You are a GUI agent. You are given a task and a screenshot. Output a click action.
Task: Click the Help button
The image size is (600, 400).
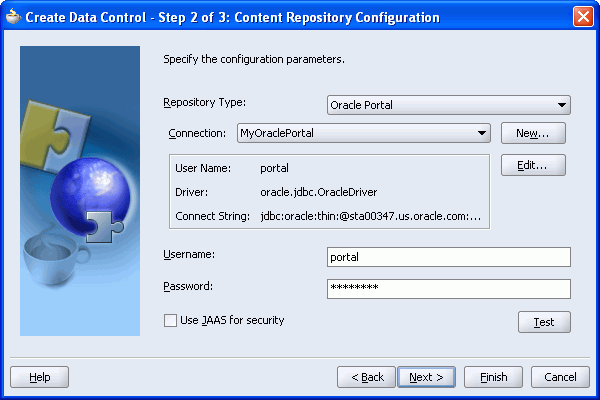(x=39, y=377)
